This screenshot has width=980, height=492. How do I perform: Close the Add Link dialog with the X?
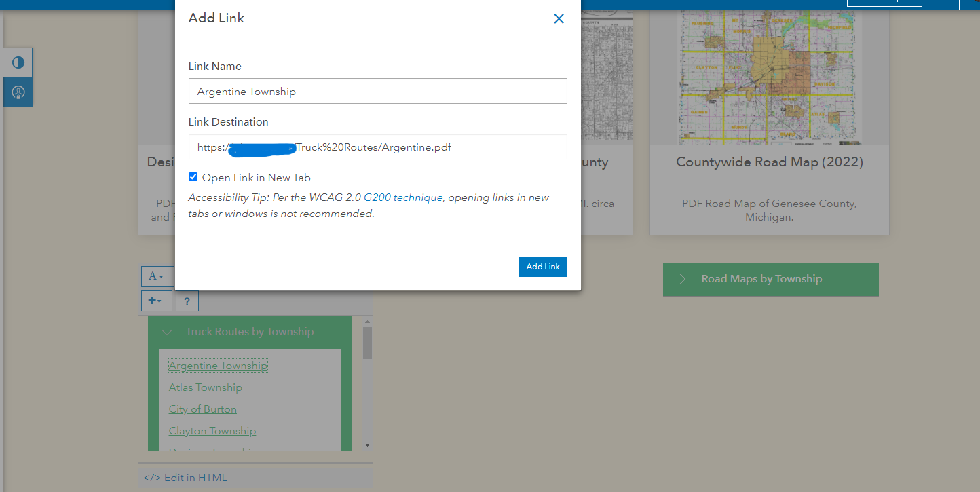(559, 18)
